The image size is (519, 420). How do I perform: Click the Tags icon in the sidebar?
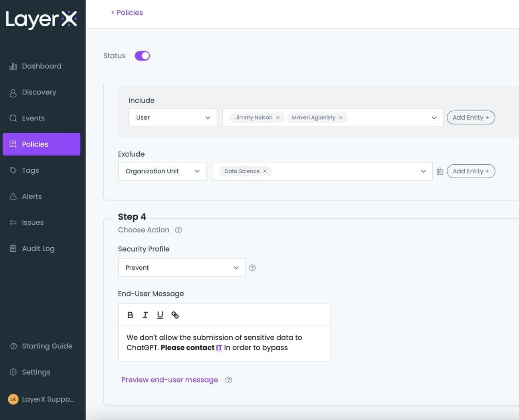[x=13, y=170]
